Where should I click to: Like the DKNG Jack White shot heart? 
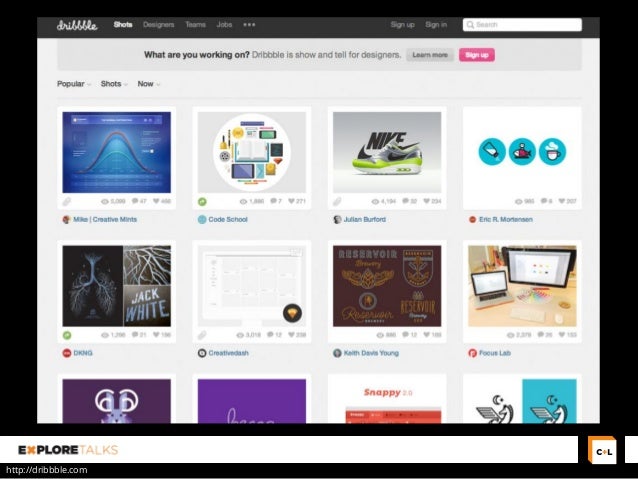(156, 335)
